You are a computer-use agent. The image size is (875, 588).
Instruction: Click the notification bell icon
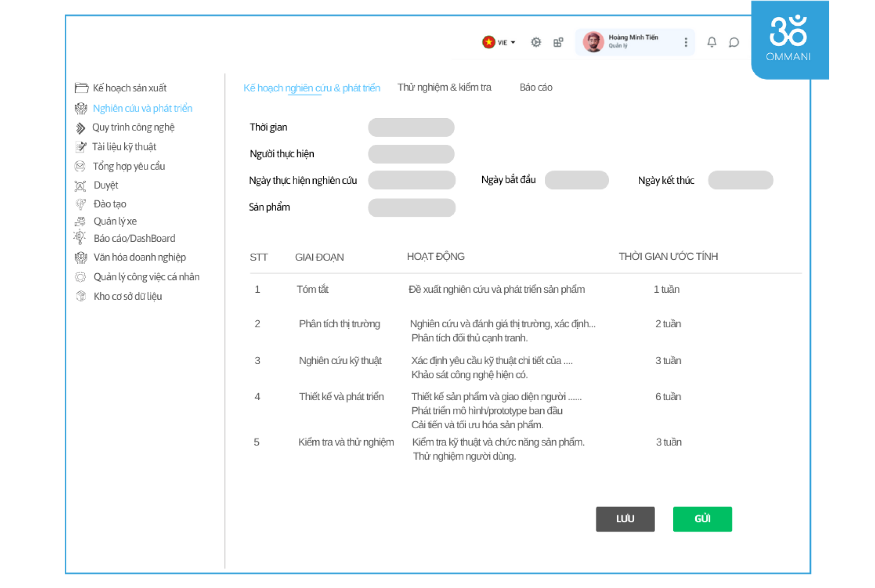click(712, 42)
